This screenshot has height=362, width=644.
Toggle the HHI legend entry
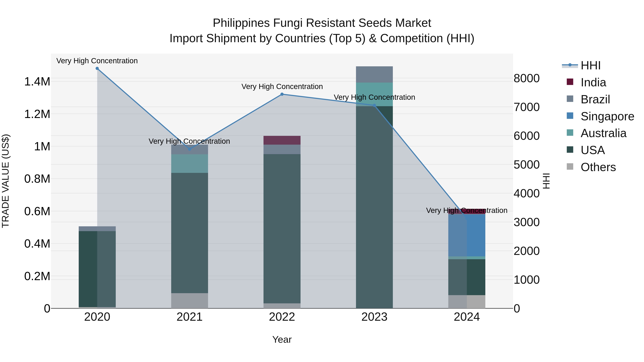pyautogui.click(x=582, y=65)
